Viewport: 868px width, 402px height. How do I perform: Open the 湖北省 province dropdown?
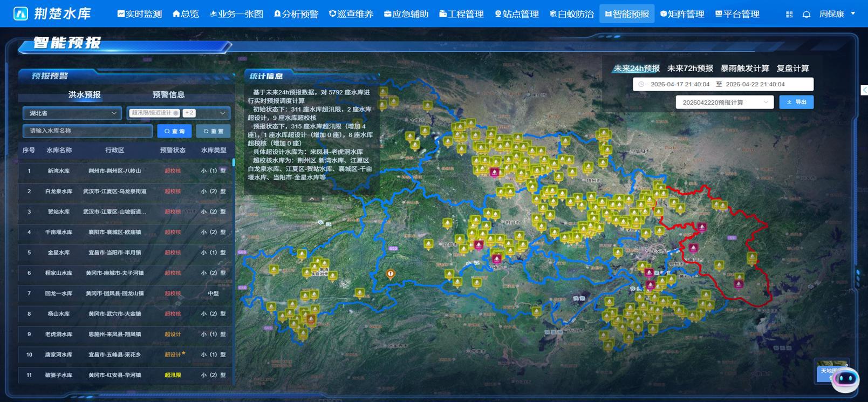tap(72, 113)
